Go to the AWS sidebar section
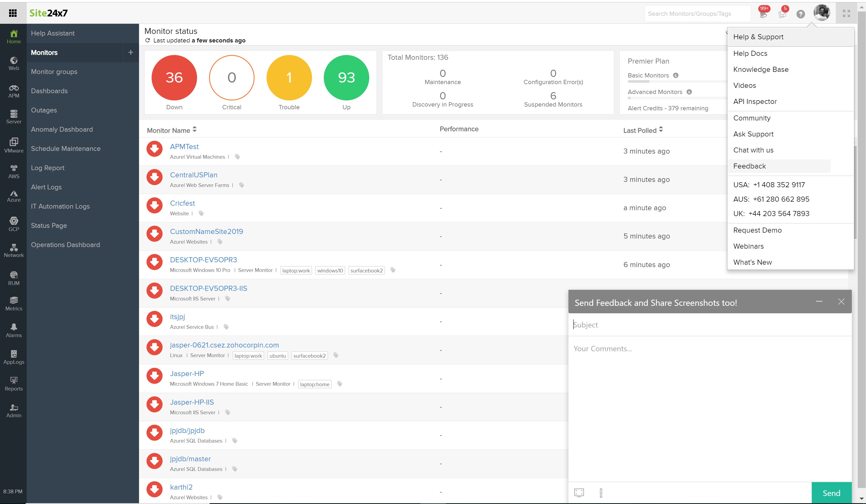866x504 pixels. click(14, 171)
